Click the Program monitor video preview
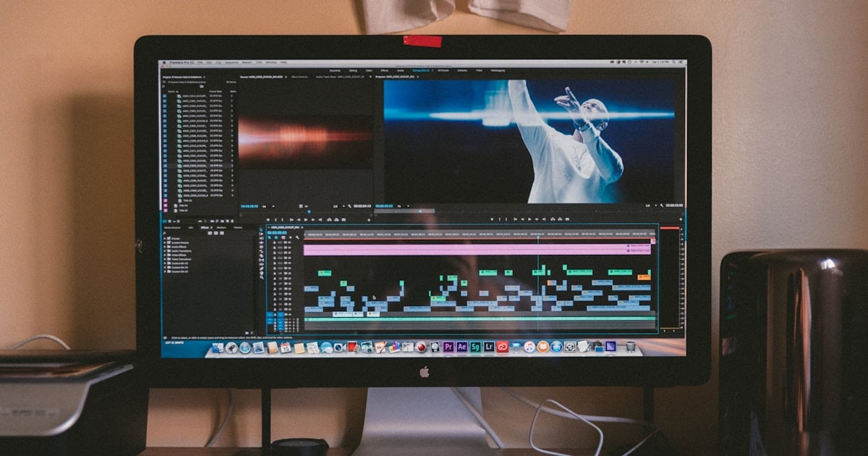 click(528, 140)
